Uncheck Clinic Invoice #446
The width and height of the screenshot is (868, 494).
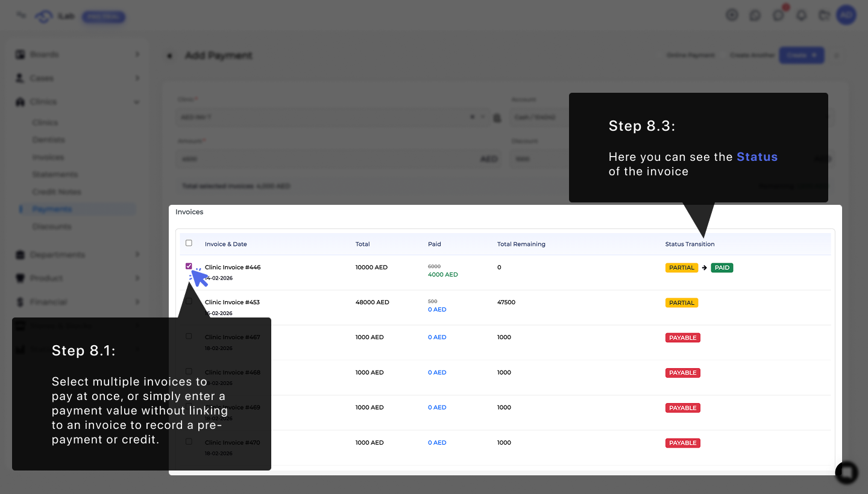[x=189, y=266]
